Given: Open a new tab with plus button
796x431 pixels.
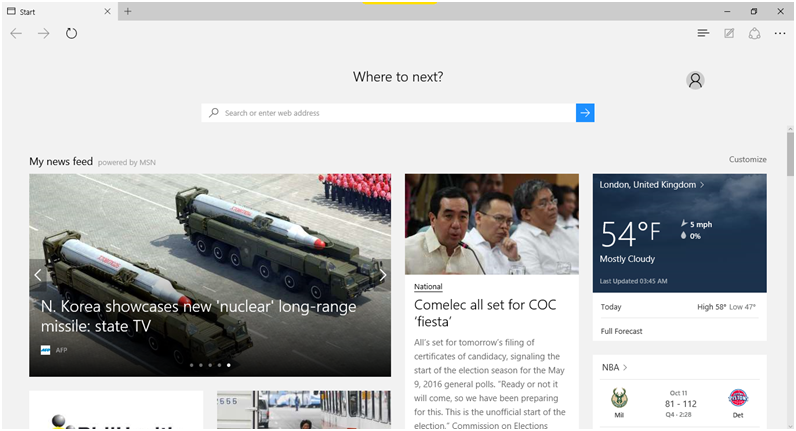Looking at the screenshot, I should (128, 11).
